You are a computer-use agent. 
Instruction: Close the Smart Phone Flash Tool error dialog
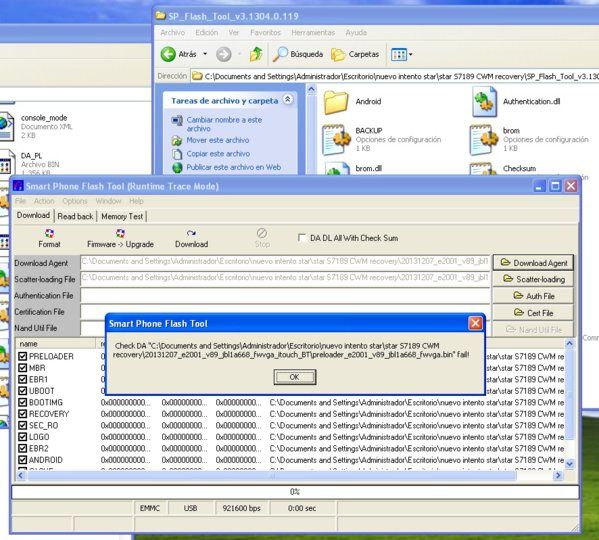(475, 323)
